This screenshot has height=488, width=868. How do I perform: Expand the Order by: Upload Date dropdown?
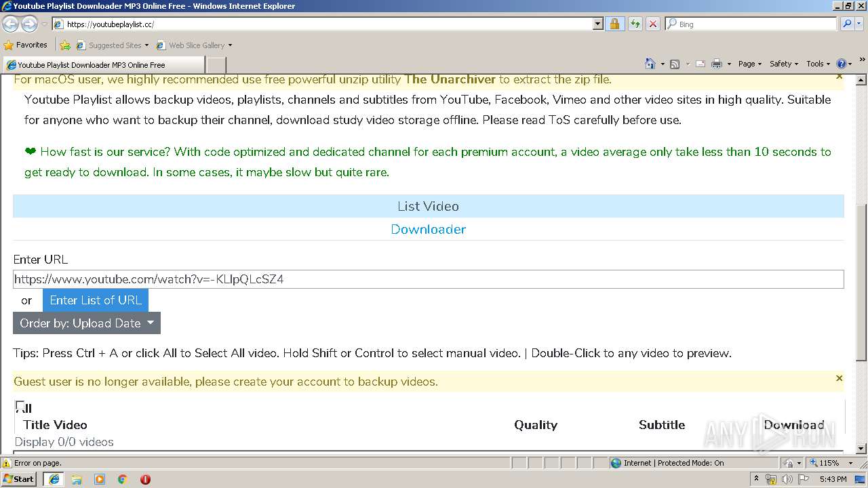pos(87,323)
